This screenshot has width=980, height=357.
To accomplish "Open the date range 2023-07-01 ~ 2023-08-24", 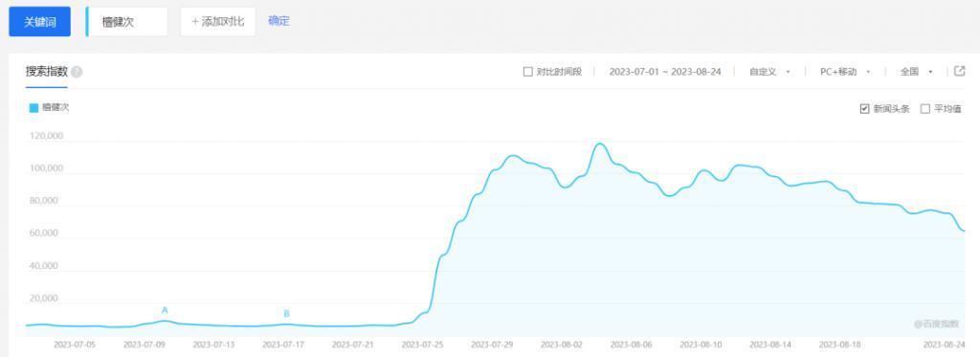I will click(x=665, y=72).
